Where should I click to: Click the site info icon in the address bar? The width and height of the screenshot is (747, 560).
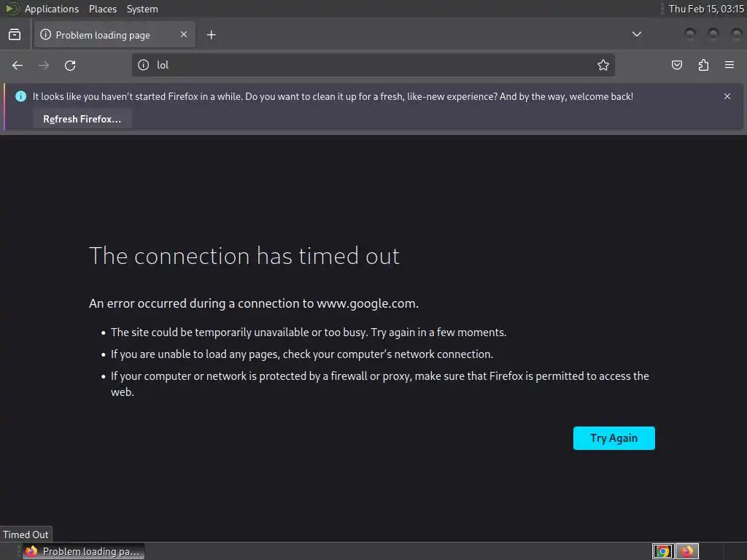144,65
